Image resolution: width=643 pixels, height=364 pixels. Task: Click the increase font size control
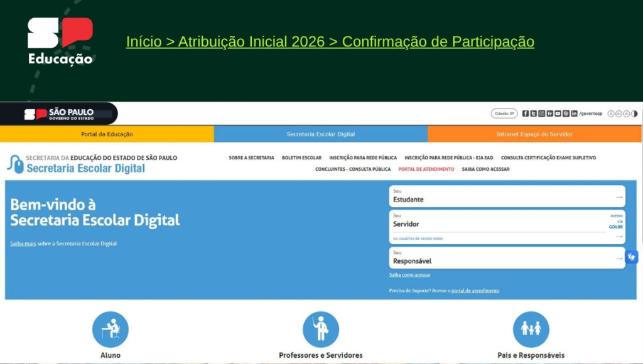tap(619, 113)
